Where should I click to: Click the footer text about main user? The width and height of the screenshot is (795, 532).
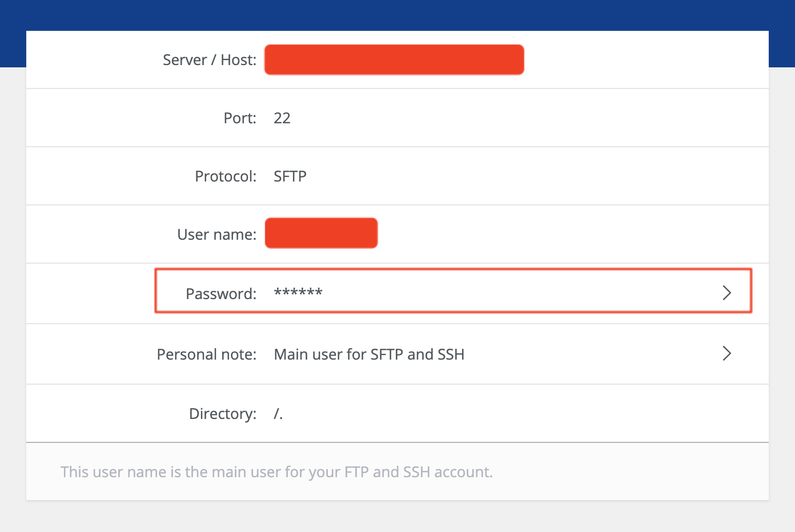[276, 472]
